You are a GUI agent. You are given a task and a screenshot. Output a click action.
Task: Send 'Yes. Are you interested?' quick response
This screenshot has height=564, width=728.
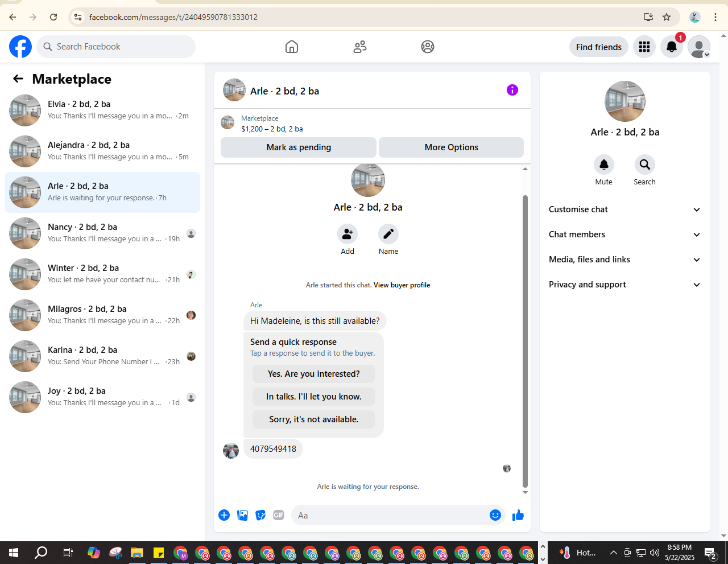pyautogui.click(x=314, y=374)
